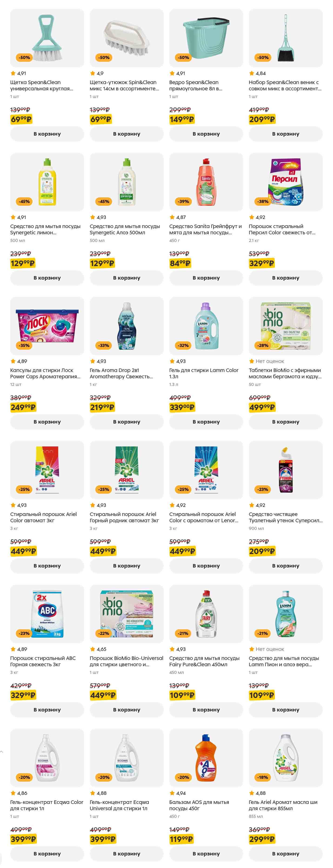
Task: Click star rating icon for AOS balsam
Action: (172, 793)
